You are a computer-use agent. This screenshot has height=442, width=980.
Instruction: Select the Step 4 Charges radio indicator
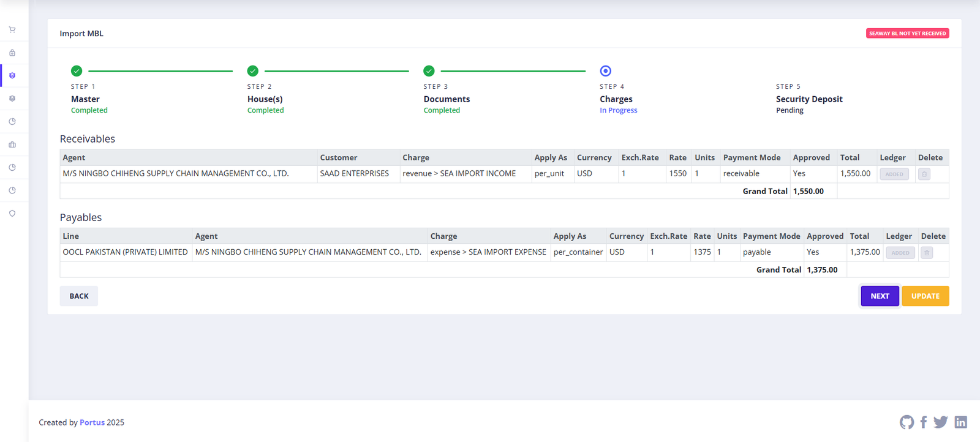605,71
